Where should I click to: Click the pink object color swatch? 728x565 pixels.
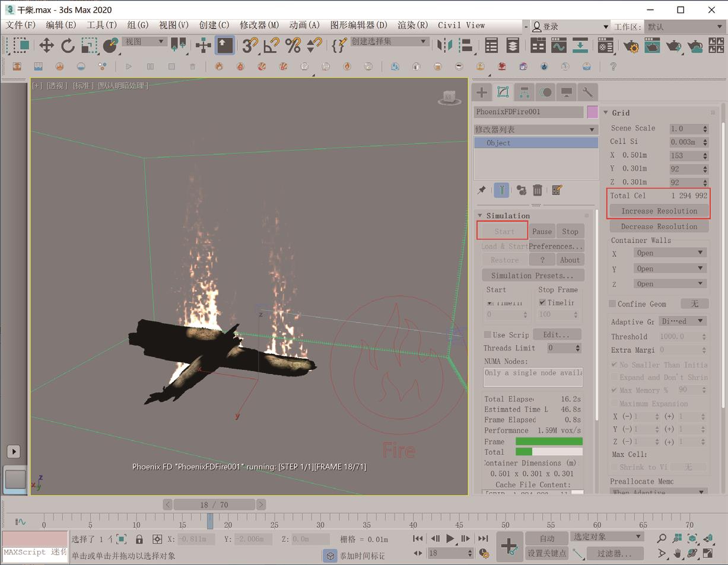(x=592, y=111)
